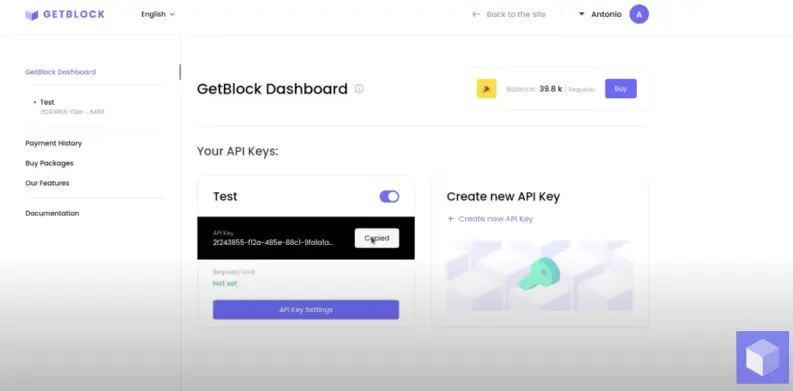This screenshot has height=391, width=793.
Task: Click the API key value text
Action: click(x=273, y=242)
